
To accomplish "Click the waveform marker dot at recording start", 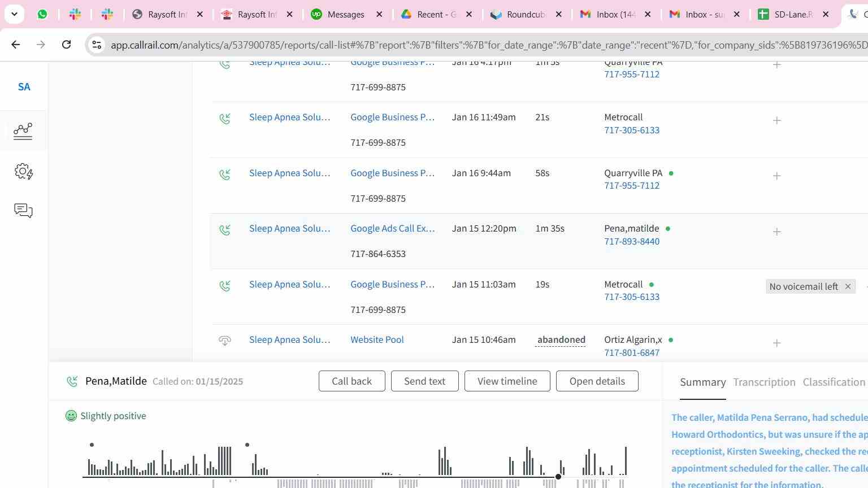I will pos(92,445).
